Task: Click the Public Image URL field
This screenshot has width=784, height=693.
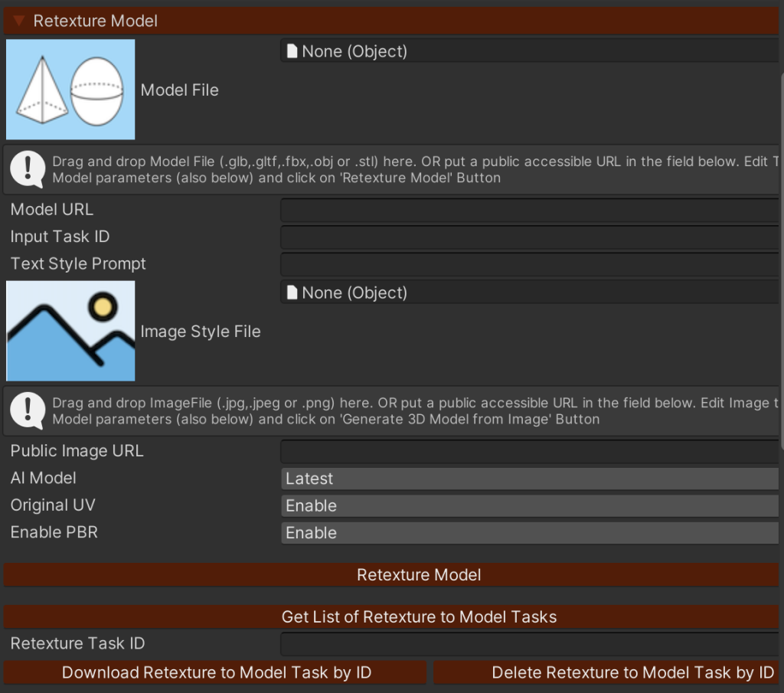Action: [x=528, y=451]
